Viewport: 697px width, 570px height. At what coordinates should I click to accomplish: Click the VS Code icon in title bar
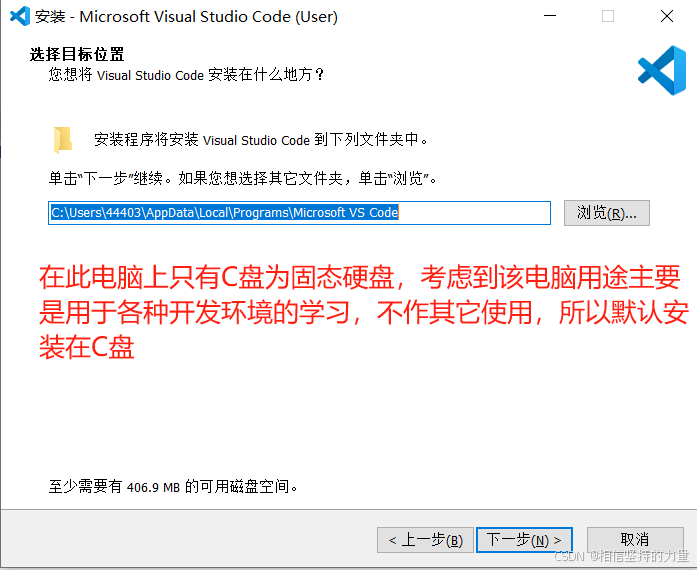[x=20, y=16]
